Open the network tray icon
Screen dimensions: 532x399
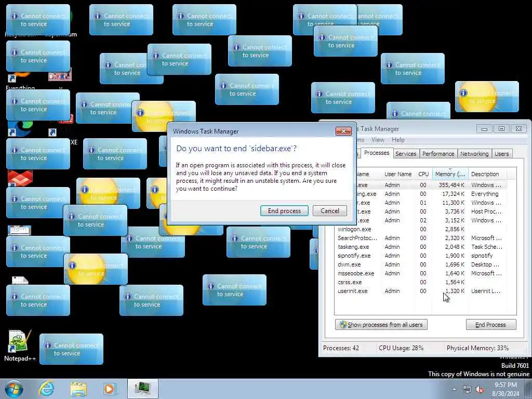tap(467, 390)
